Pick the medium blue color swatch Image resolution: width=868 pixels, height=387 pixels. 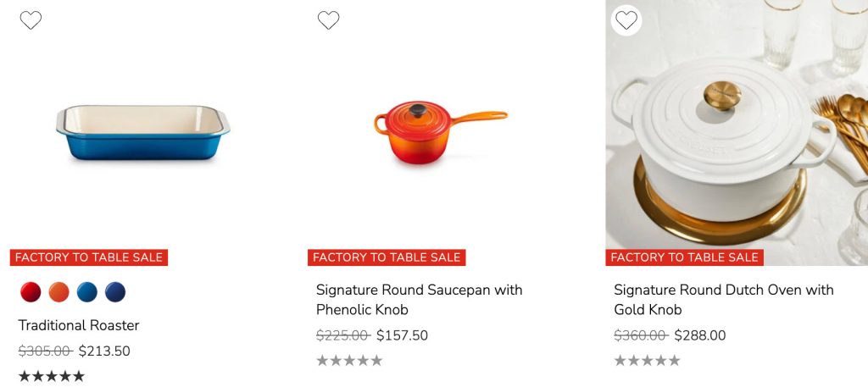coord(87,292)
